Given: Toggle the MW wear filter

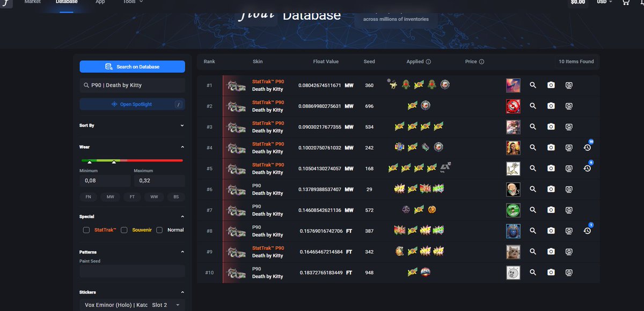Looking at the screenshot, I should pos(111,197).
